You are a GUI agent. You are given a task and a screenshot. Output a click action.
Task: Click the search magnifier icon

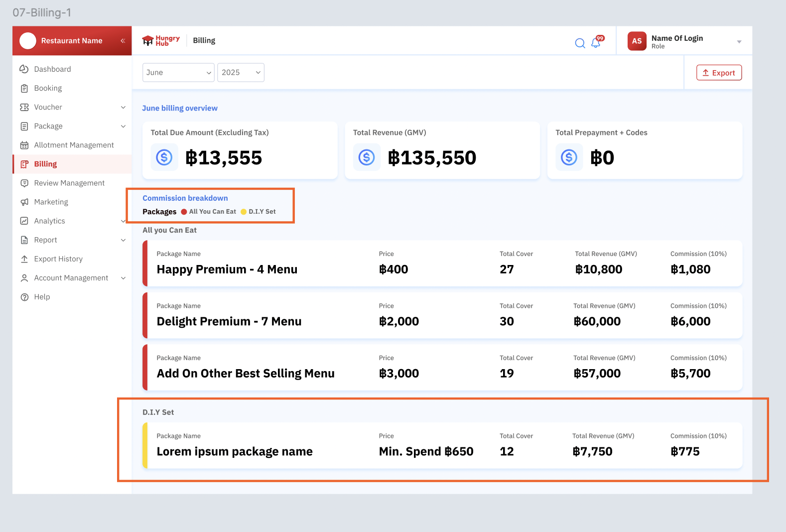(x=580, y=43)
